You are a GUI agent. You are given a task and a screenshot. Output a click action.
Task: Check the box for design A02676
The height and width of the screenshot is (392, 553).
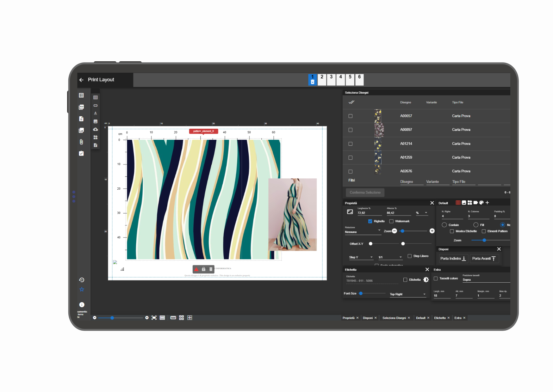[x=350, y=172]
